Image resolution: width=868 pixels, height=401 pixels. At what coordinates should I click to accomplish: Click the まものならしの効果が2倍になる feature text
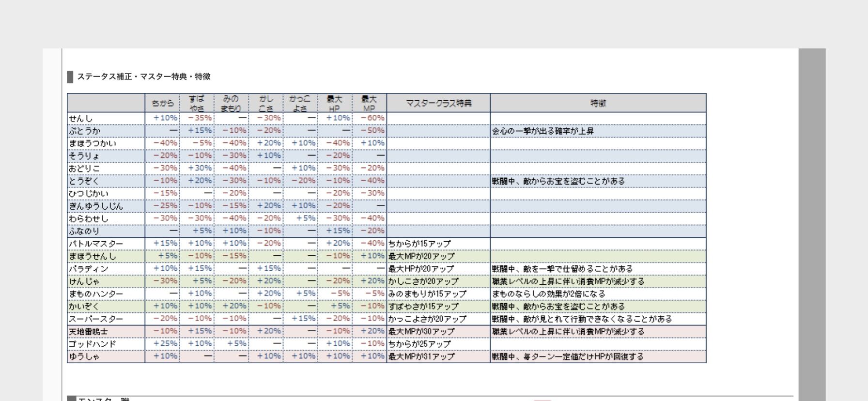[549, 294]
